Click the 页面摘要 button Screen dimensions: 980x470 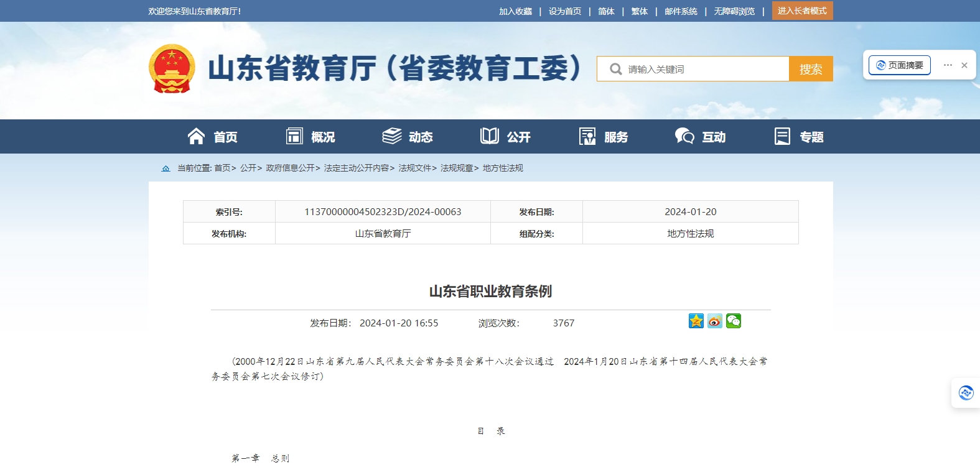click(x=899, y=65)
